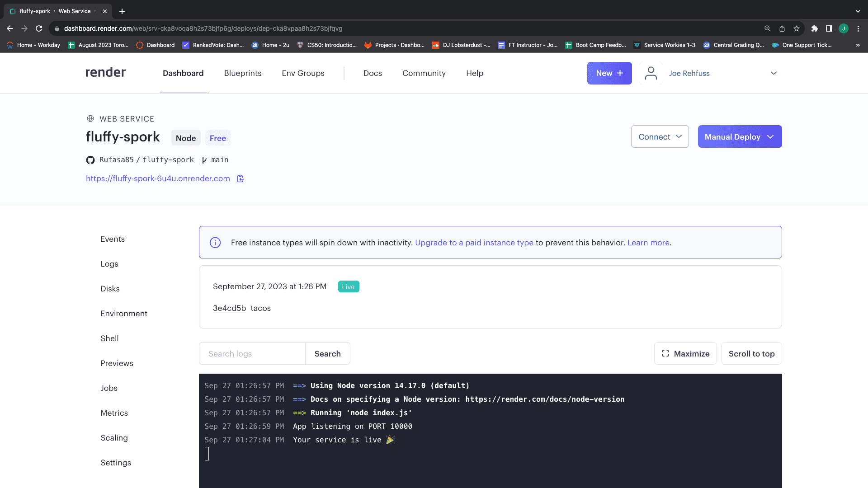The width and height of the screenshot is (868, 488).
Task: Click the user profile avatar icon
Action: 651,73
